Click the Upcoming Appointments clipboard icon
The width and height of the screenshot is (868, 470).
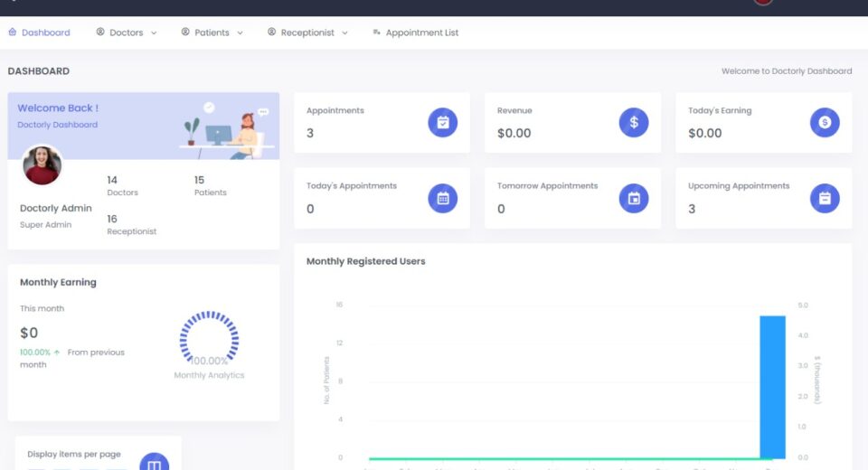tap(825, 198)
